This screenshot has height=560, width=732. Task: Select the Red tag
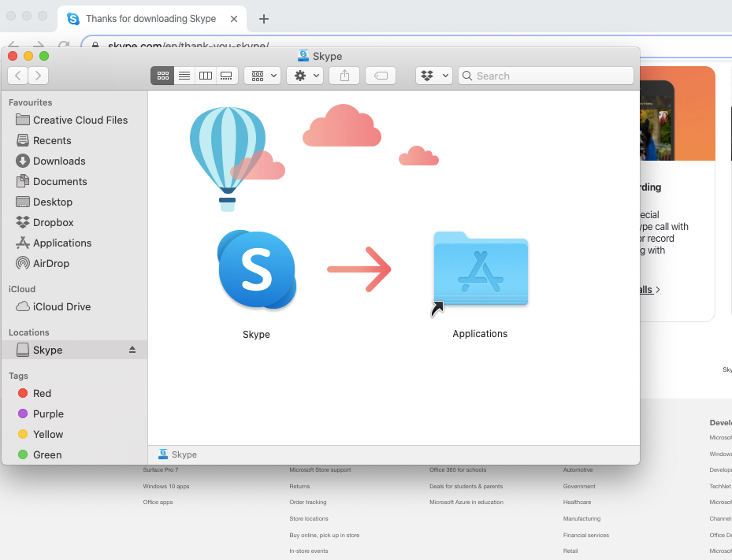click(x=75, y=393)
